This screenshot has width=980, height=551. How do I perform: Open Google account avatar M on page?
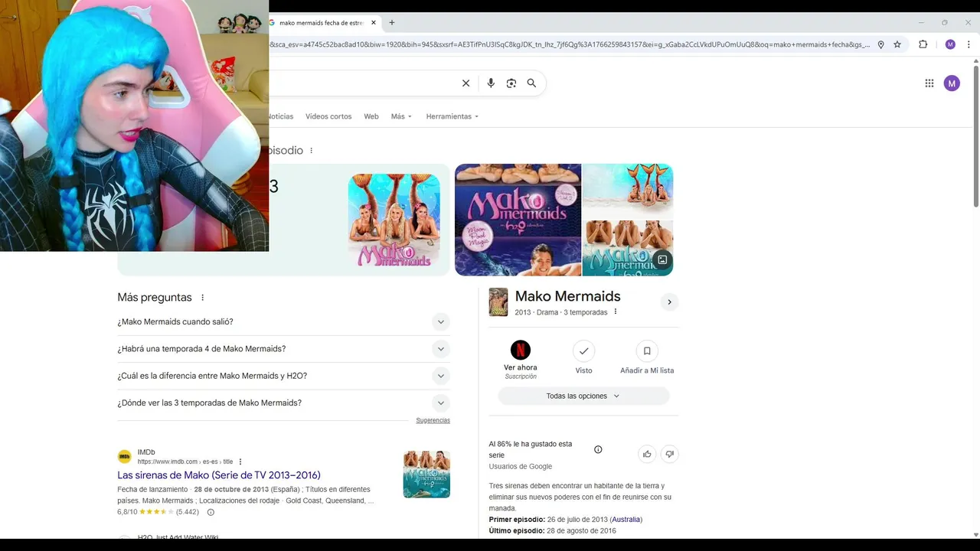pyautogui.click(x=952, y=83)
